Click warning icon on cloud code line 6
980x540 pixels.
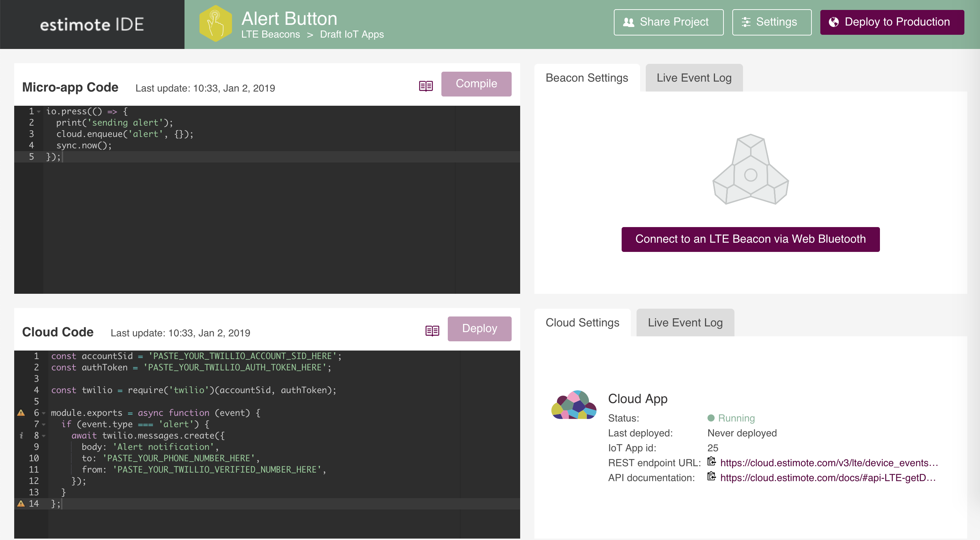21,413
